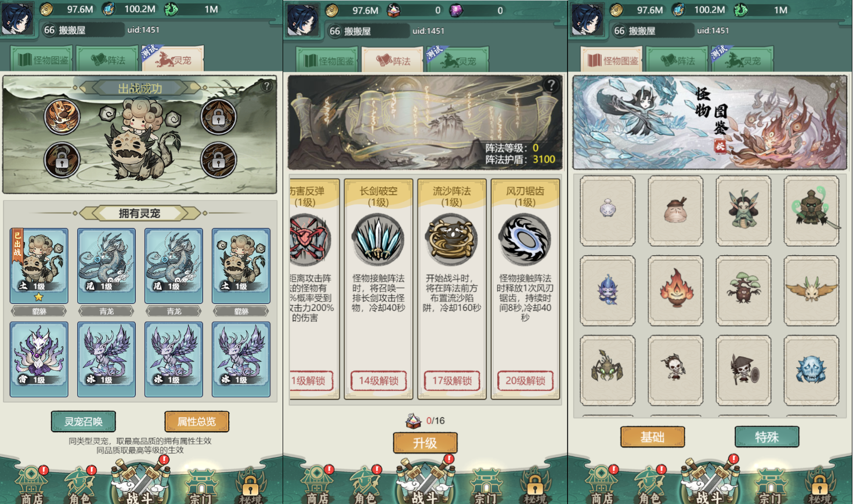This screenshot has height=504, width=853.
Task: Click the 灵宠召唤 button
Action: pos(84,422)
